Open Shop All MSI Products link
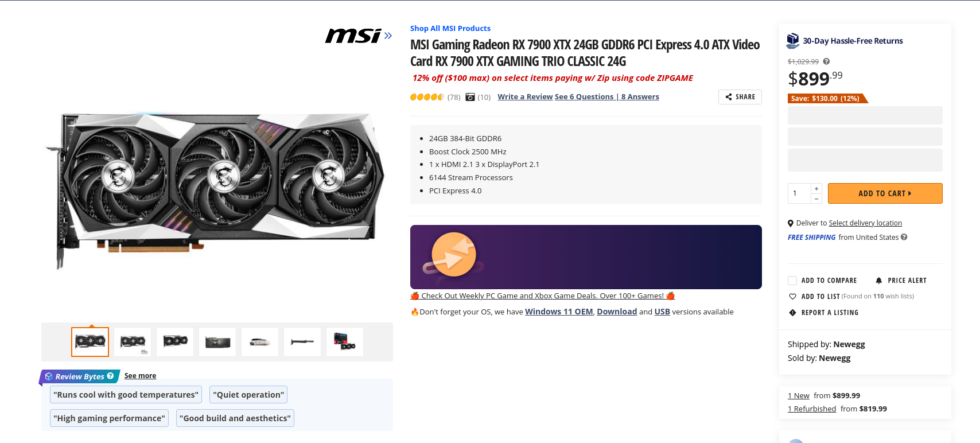 [450, 28]
